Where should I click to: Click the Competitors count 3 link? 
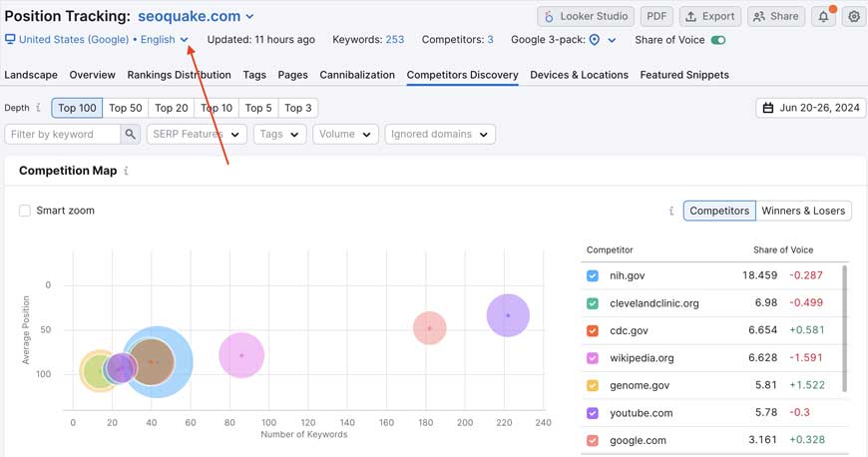pyautogui.click(x=491, y=40)
